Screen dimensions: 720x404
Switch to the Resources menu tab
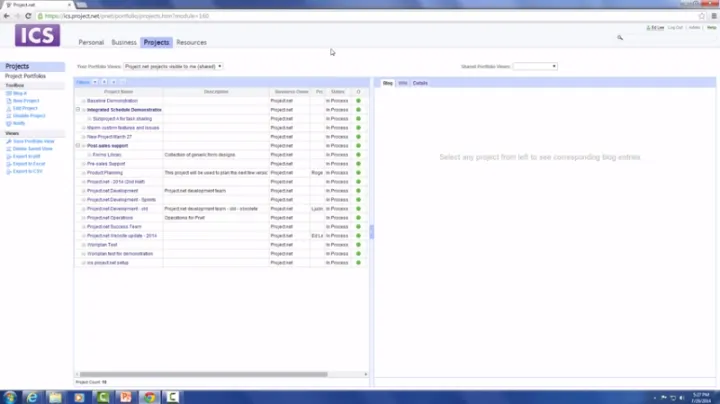[191, 43]
